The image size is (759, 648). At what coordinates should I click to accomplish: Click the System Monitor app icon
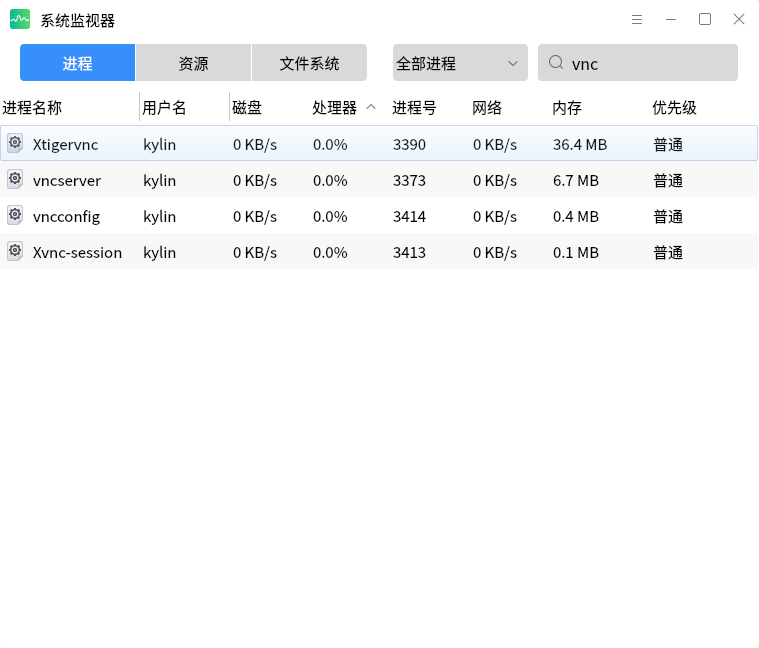tap(20, 19)
